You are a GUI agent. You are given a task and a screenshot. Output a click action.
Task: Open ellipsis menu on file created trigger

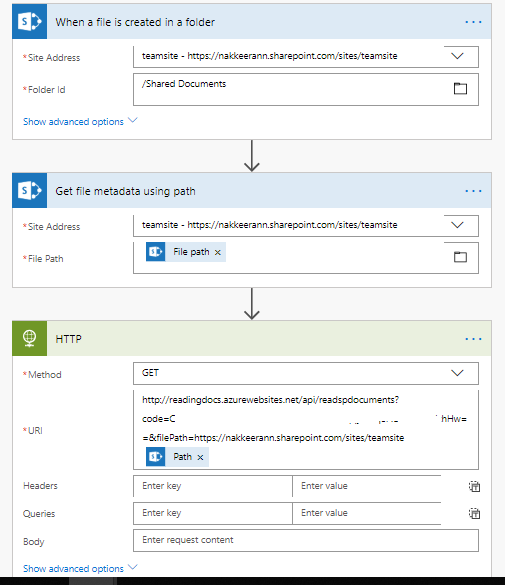point(473,22)
